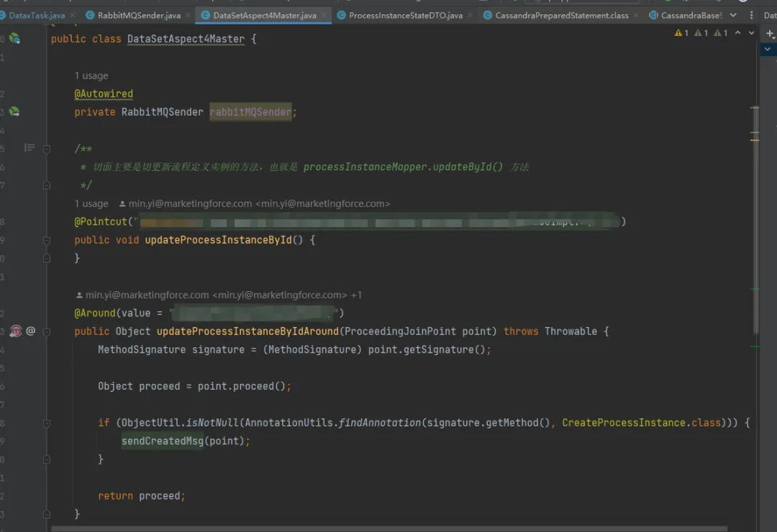
Task: Click the @ annotation gutter icon beside updateProcessInstanceByIdAround
Action: pyautogui.click(x=31, y=331)
